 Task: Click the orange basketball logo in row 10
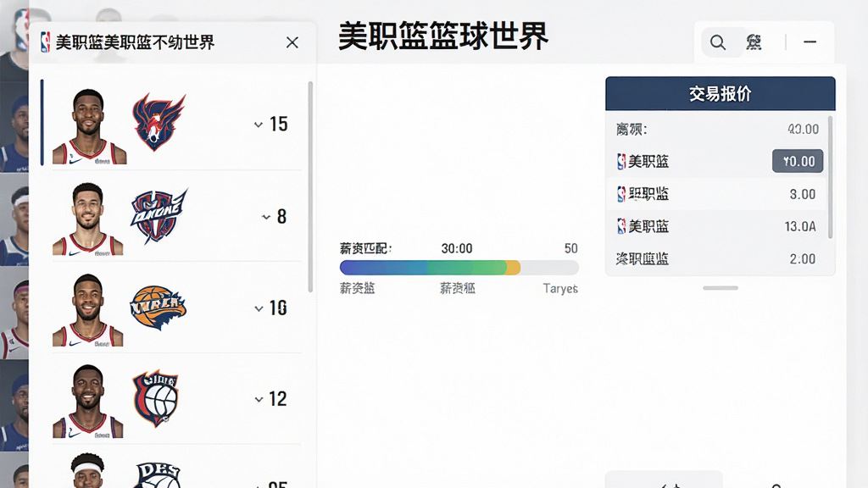159,308
